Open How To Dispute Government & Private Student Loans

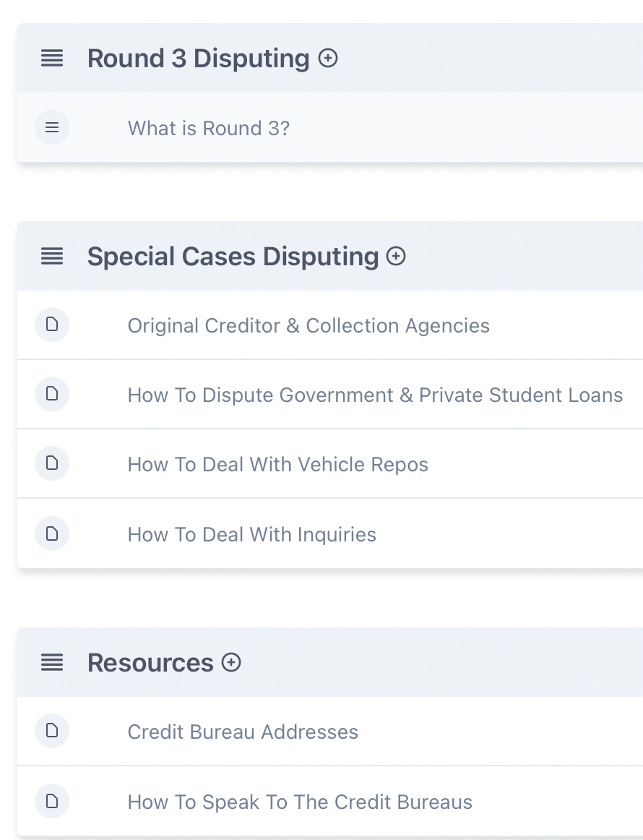coord(375,395)
